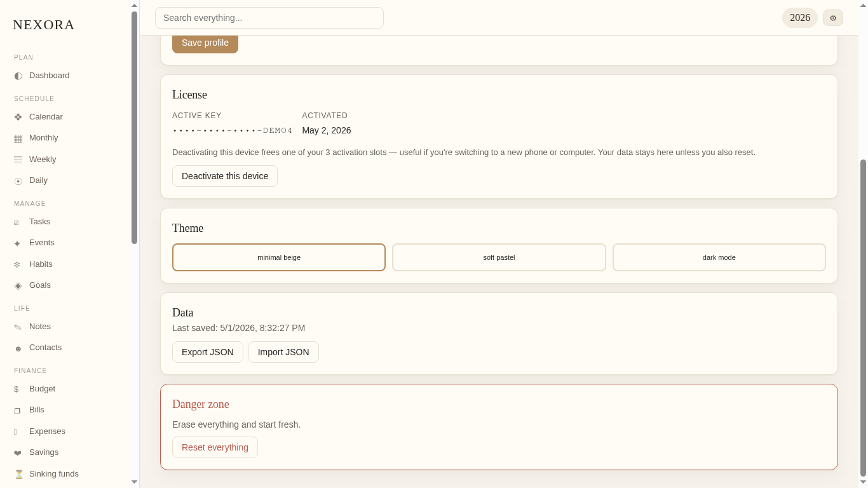Click Deactivate this device
This screenshot has height=488, width=868.
point(225,176)
